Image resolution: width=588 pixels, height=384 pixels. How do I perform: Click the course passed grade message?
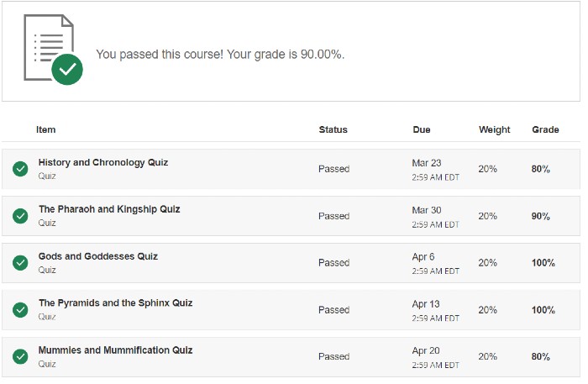(220, 55)
